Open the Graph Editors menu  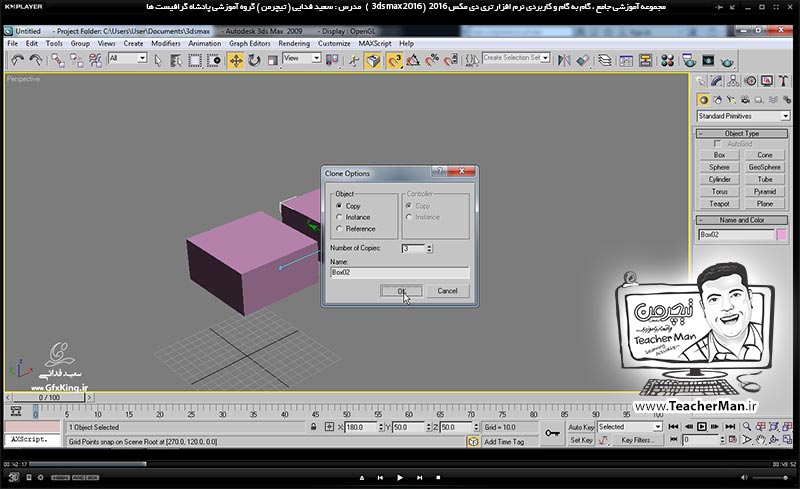click(249, 43)
